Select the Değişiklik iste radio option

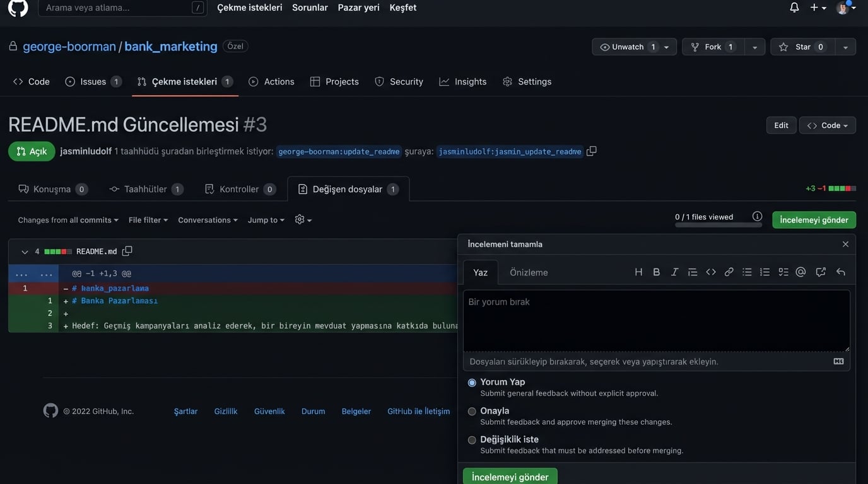click(472, 440)
